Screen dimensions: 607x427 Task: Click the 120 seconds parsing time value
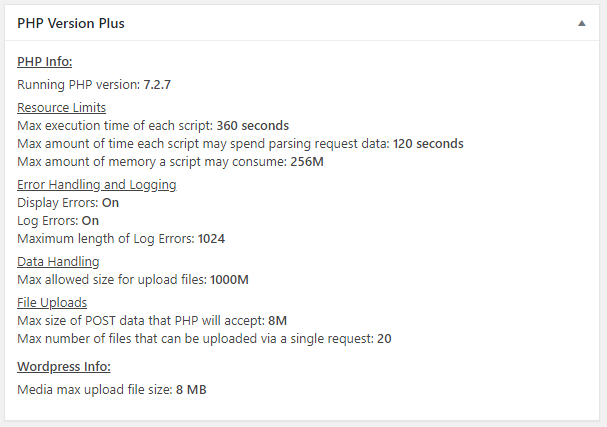click(428, 144)
